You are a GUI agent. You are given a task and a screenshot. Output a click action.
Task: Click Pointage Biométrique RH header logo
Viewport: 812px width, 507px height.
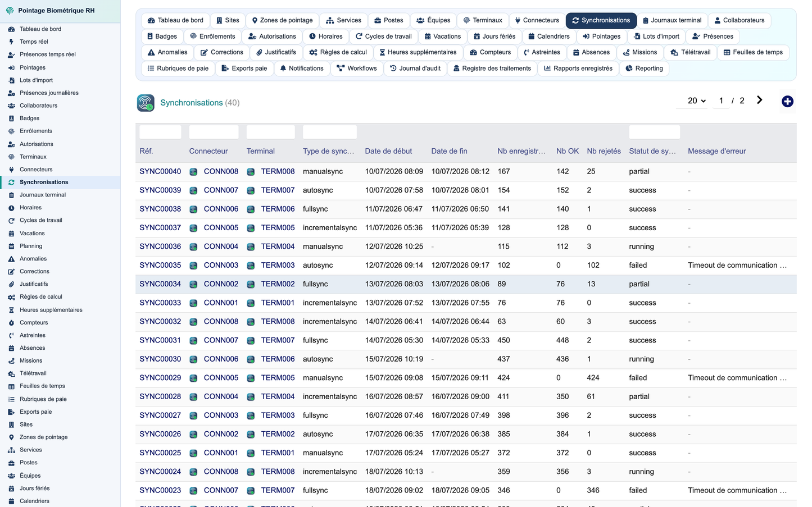coord(10,11)
